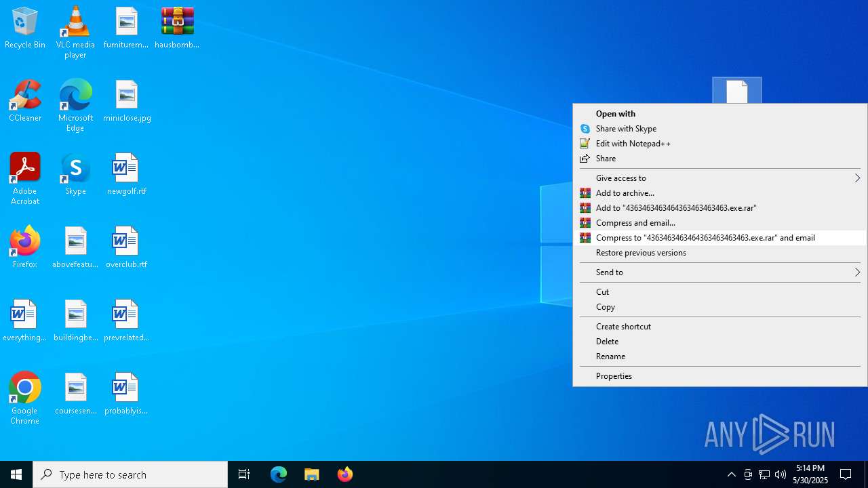Screen dimensions: 868x488
Task: Select the probablyis... Word document icon
Action: tap(127, 394)
